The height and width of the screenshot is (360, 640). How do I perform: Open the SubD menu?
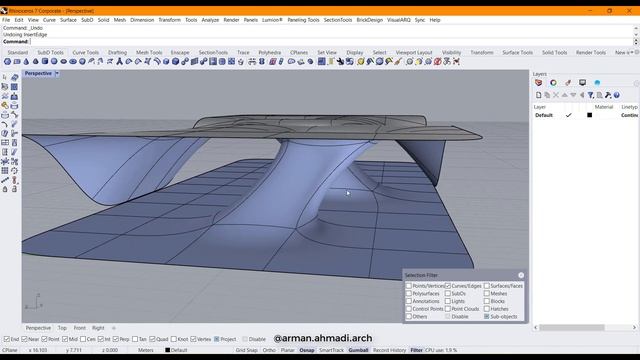(x=87, y=20)
